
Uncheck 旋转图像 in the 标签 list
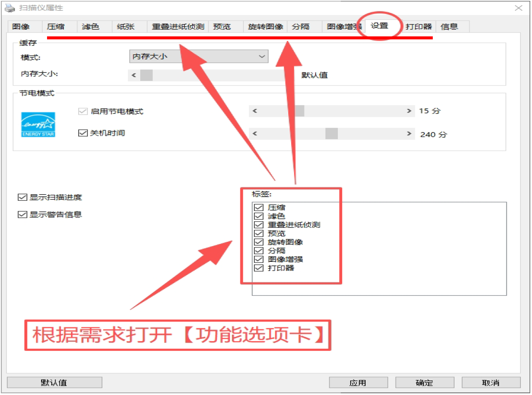[x=259, y=242]
